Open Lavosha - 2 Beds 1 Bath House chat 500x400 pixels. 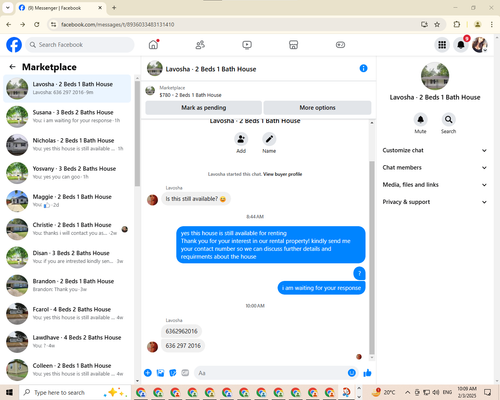click(x=67, y=88)
